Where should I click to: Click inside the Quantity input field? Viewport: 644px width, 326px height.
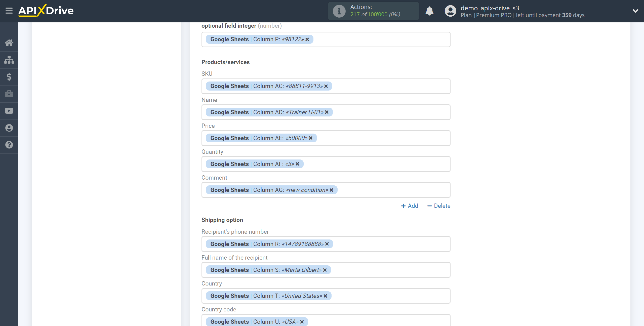[326, 164]
